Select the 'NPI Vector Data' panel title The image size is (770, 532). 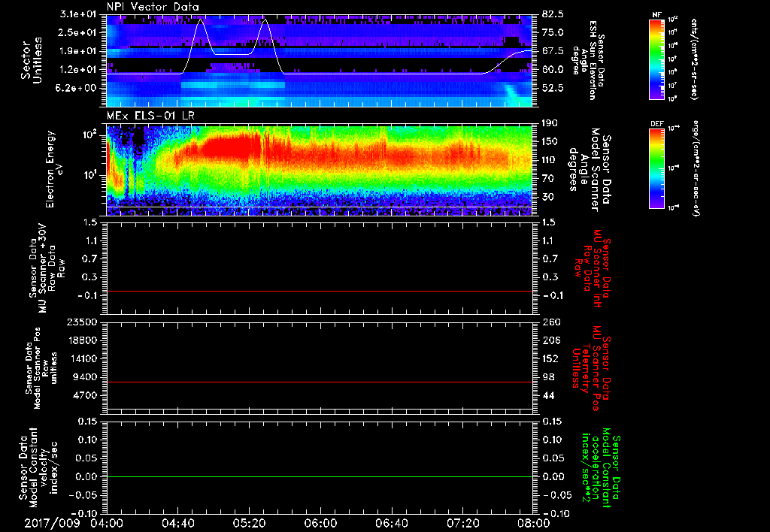(153, 7)
